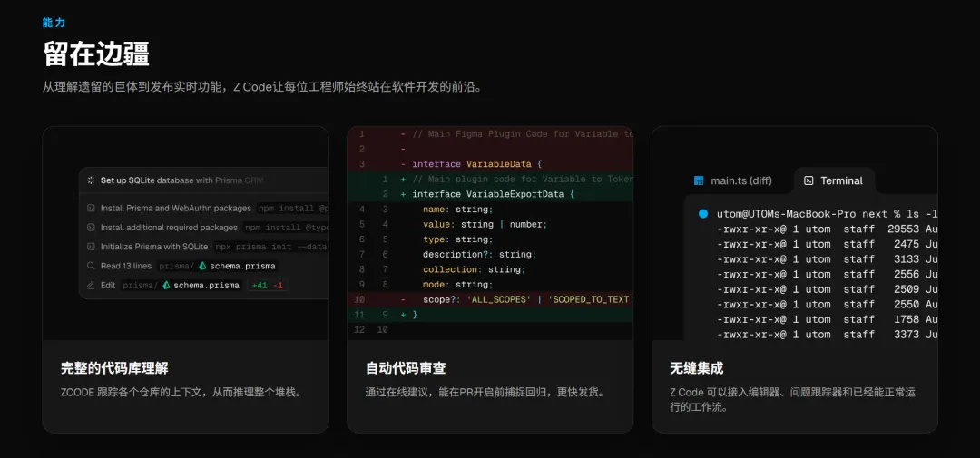Click terminal row with size 29553
980x458 pixels.
click(827, 229)
